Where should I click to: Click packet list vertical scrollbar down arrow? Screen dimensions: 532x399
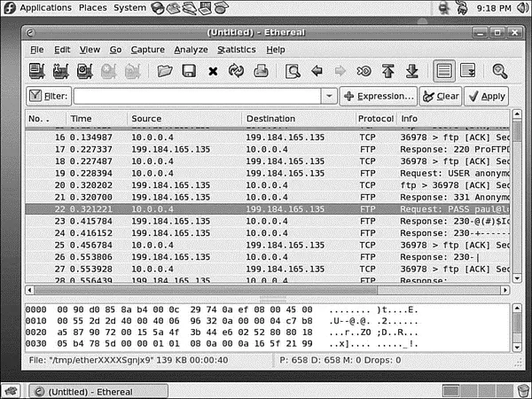click(517, 278)
